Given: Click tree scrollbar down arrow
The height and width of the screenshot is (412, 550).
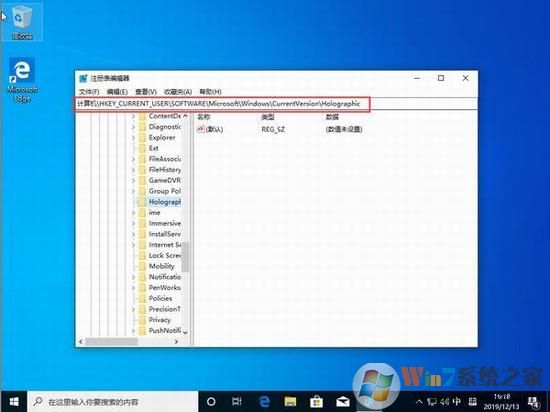Looking at the screenshot, I should 186,332.
